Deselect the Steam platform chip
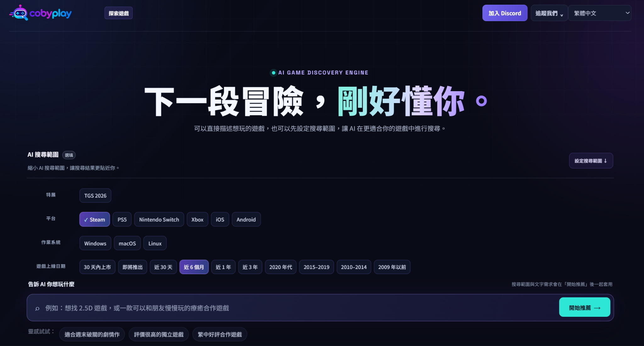The image size is (644, 346). [95, 219]
